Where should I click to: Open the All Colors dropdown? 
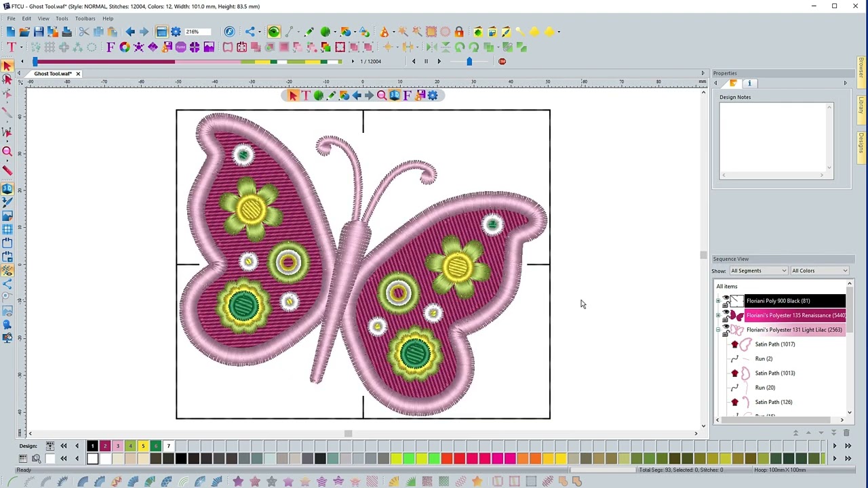(x=819, y=270)
